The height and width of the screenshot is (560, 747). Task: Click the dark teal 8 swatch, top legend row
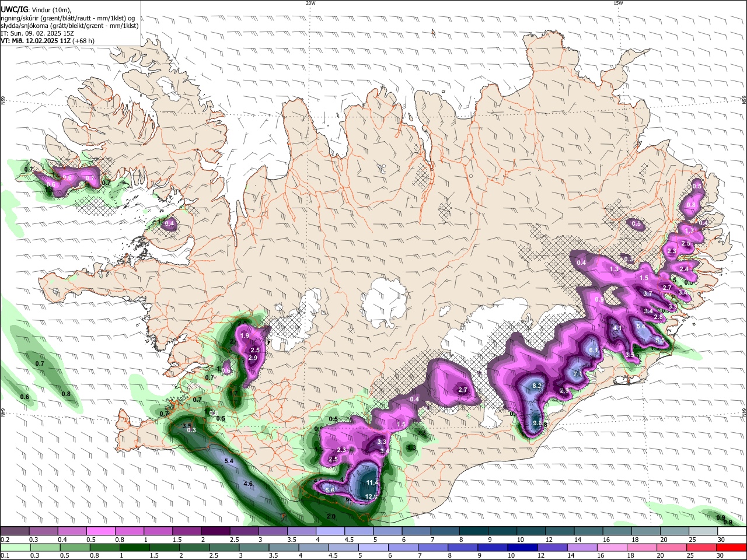[474, 531]
